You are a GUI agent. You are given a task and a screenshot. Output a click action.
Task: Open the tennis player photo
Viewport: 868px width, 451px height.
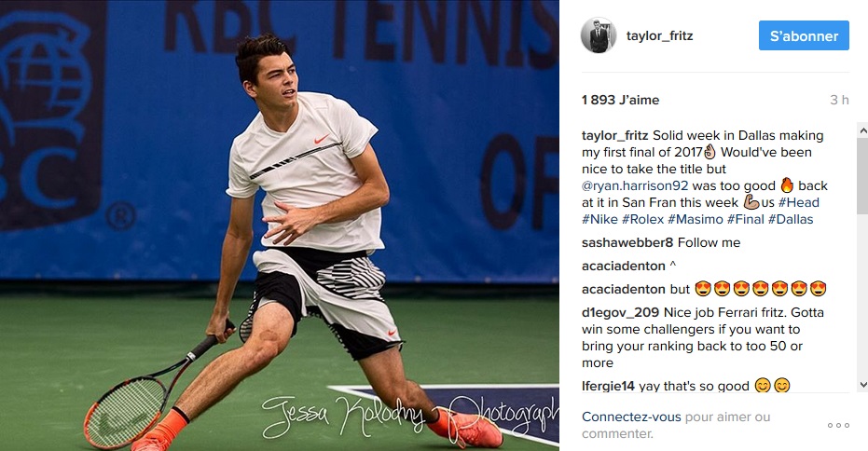pos(280,225)
